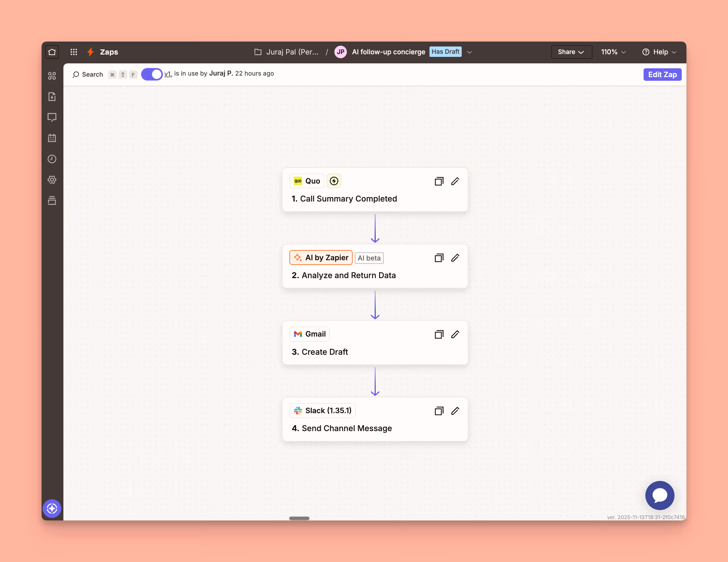Open the calendar schedule sidebar icon
This screenshot has height=562, width=728.
click(52, 138)
